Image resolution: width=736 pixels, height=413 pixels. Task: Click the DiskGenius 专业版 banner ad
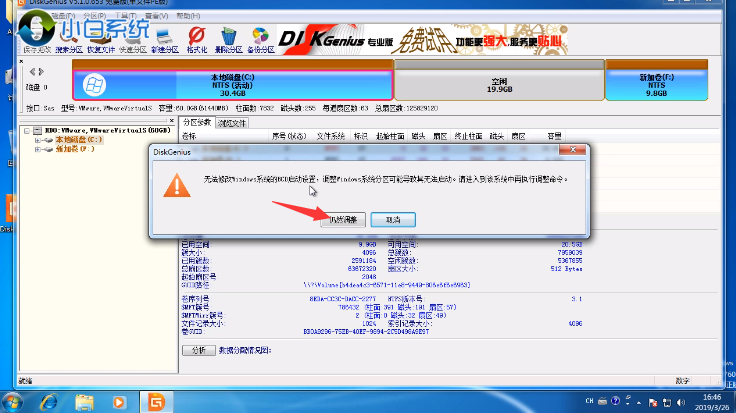coord(422,40)
